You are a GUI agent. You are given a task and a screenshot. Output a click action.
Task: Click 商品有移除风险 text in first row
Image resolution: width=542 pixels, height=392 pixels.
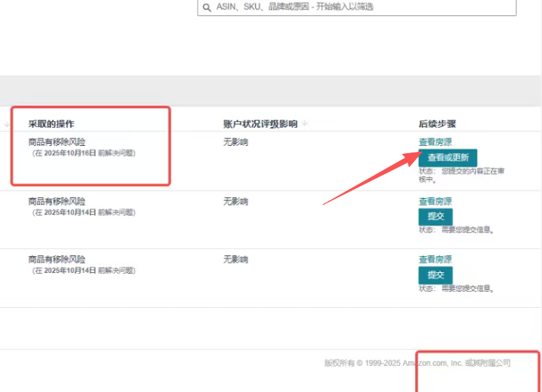tap(57, 142)
